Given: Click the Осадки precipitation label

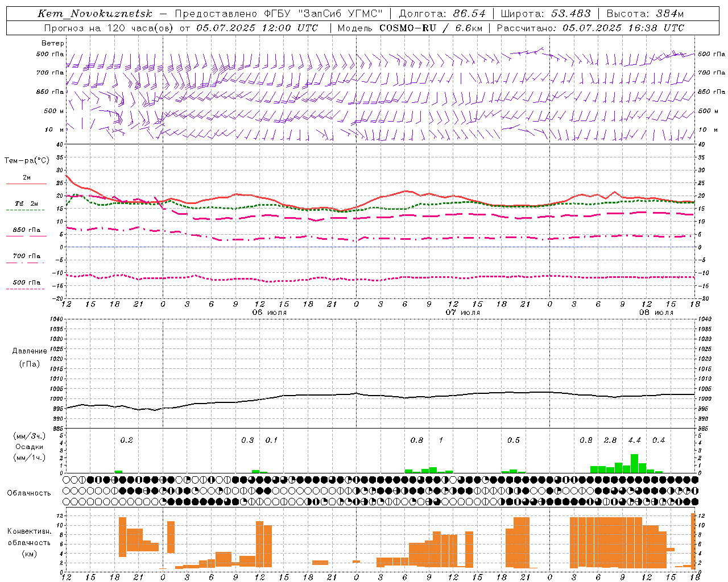Looking at the screenshot, I should coord(29,447).
